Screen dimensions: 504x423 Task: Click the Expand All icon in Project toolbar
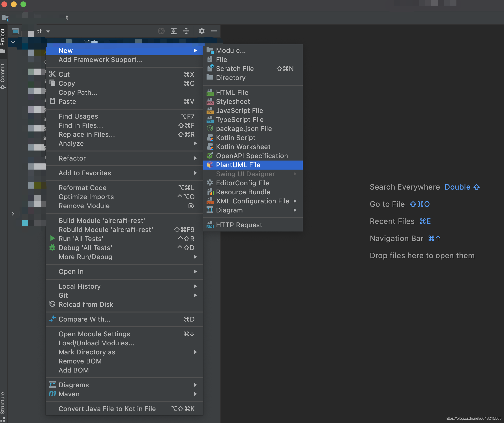[173, 31]
